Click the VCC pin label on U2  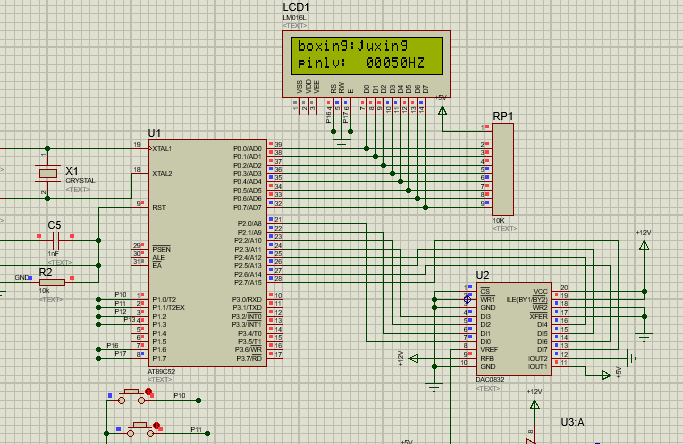[540, 291]
